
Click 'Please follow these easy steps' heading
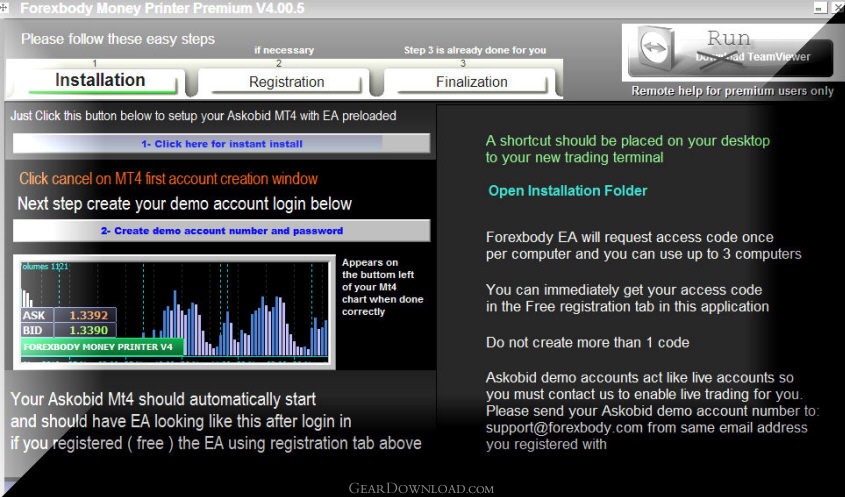117,39
